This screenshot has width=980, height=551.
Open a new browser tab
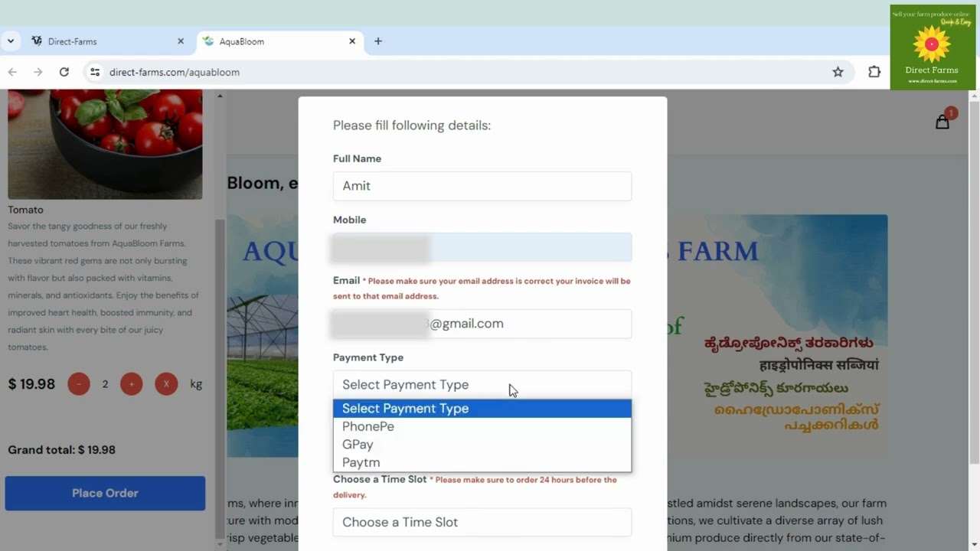(x=378, y=41)
